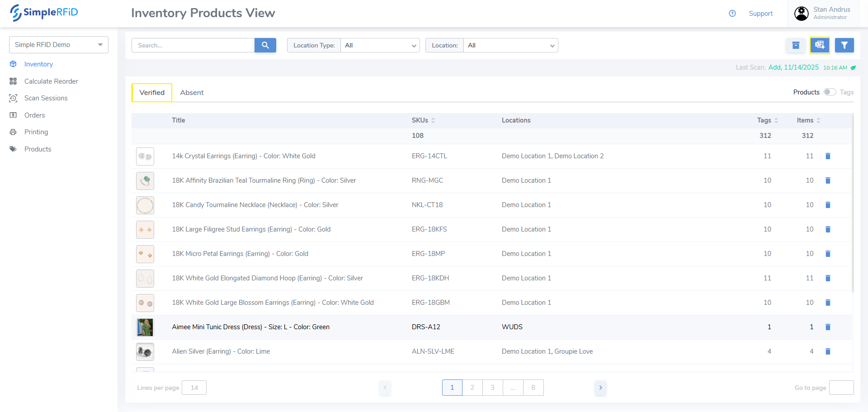Click the blue search magnifier button
Image resolution: width=868 pixels, height=412 pixels.
pyautogui.click(x=265, y=45)
